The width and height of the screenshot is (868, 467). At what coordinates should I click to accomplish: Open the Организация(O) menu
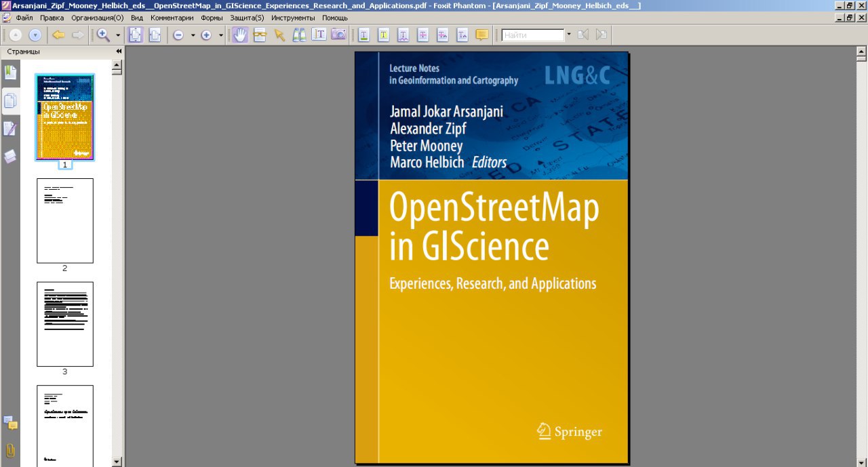click(x=98, y=18)
